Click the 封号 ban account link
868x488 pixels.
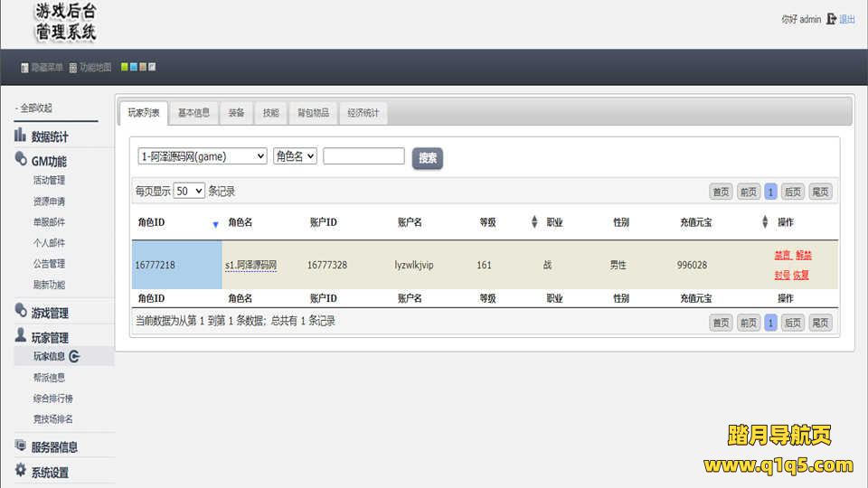tap(781, 275)
